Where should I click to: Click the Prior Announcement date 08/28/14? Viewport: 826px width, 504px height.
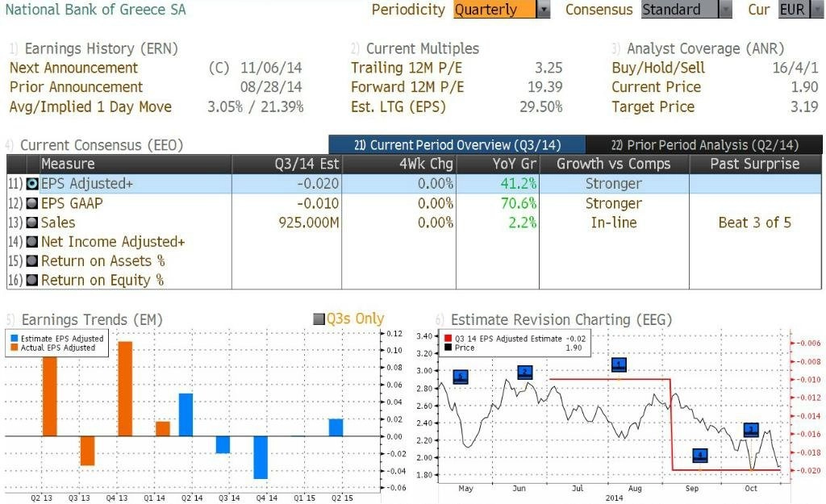pos(271,87)
